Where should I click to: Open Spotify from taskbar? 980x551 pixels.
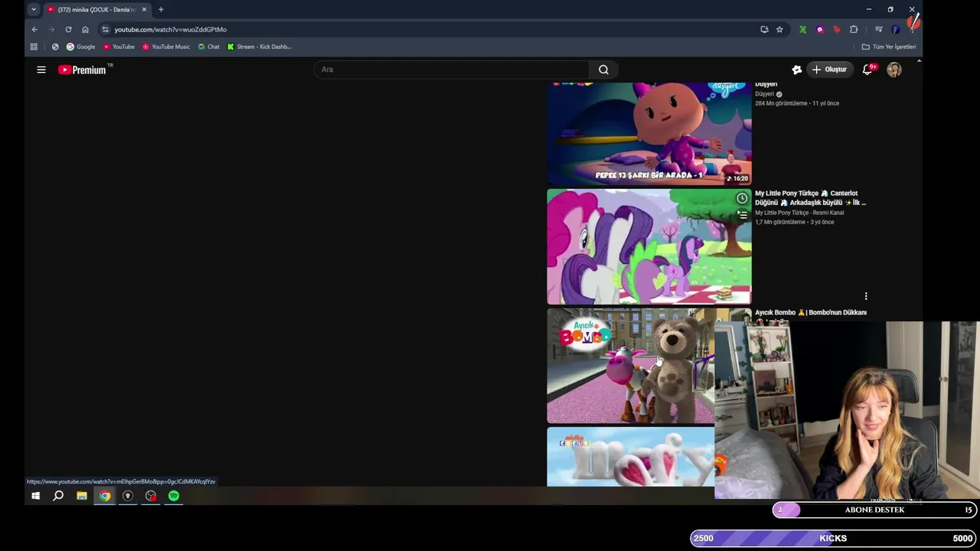click(x=174, y=496)
